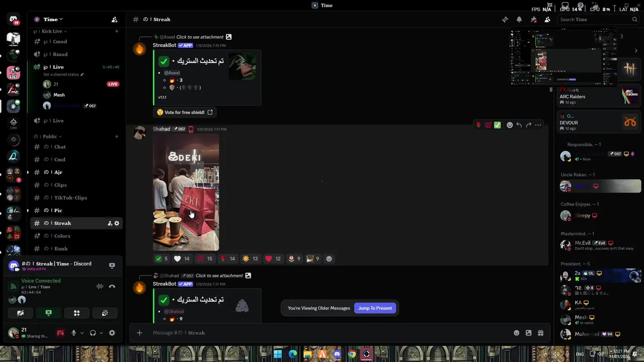The height and width of the screenshot is (362, 644).
Task: Open Windows Start button on taskbar
Action: [278, 354]
